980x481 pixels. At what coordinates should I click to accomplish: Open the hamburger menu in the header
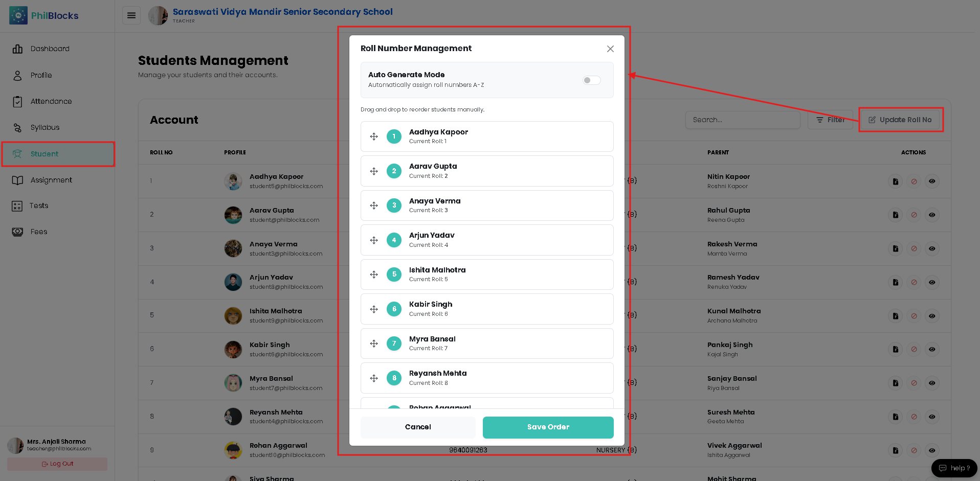pyautogui.click(x=131, y=15)
